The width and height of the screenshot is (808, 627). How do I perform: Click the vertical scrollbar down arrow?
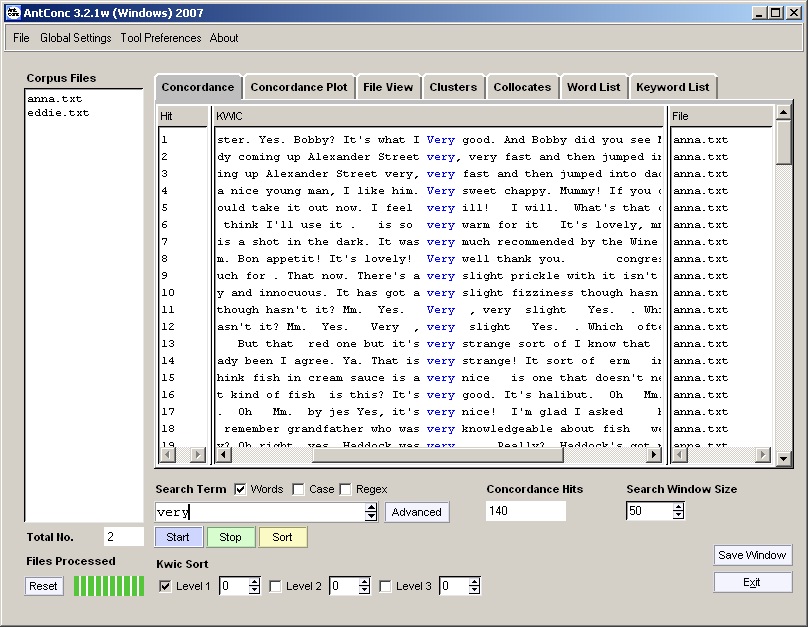(x=784, y=457)
